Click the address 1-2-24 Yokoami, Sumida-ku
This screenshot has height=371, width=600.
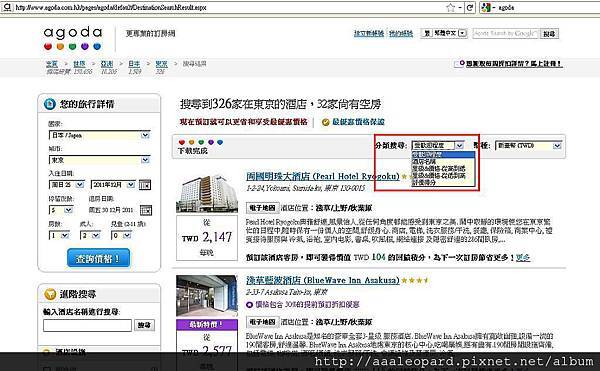click(x=305, y=188)
